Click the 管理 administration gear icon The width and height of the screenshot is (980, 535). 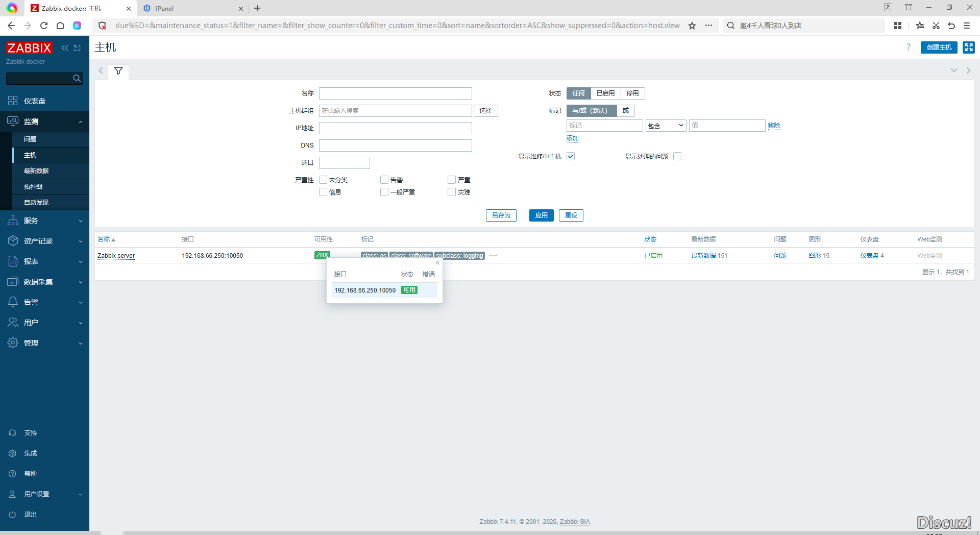[13, 343]
